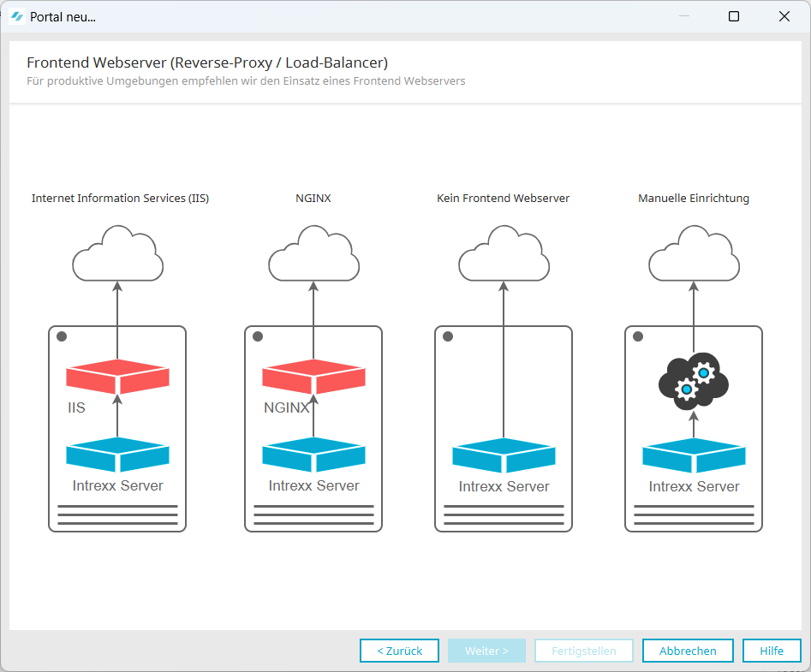Click the red IIS proxy box icon
Viewport: 811px width, 672px height.
tap(117, 376)
